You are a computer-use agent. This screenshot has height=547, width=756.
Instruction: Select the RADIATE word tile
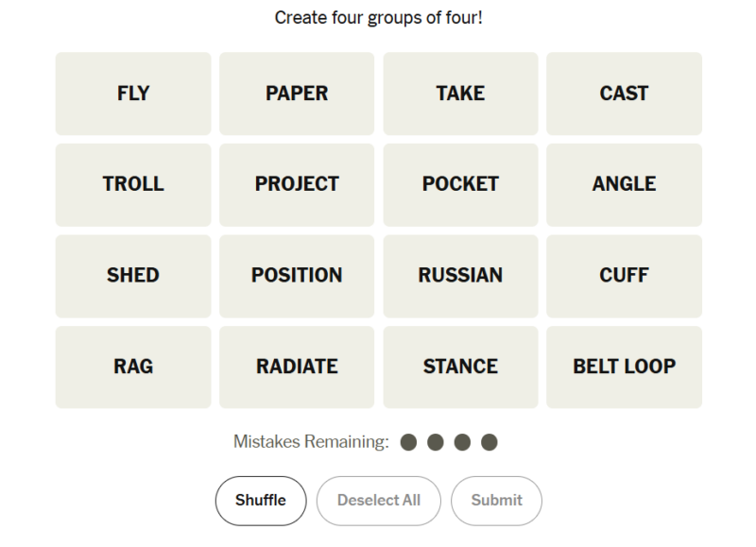point(297,367)
